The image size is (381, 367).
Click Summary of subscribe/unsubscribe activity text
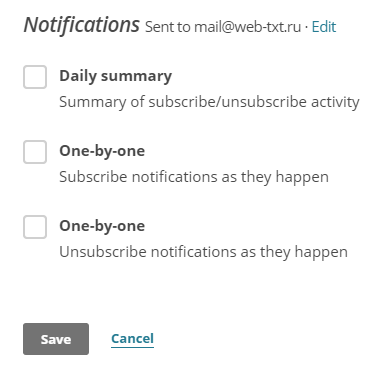point(209,102)
